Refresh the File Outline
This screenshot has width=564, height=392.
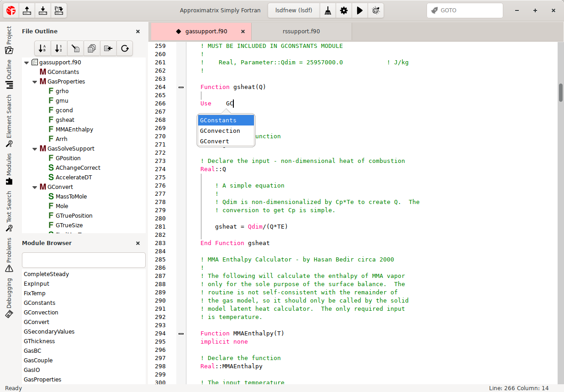coord(125,48)
